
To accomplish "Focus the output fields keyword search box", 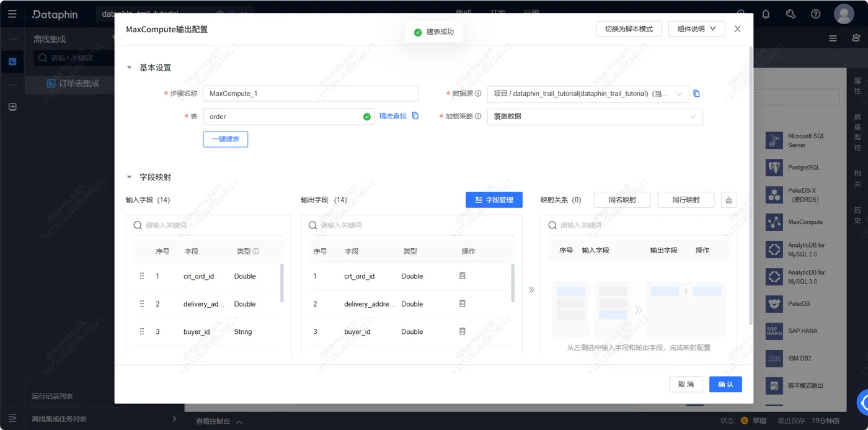I will click(x=411, y=225).
